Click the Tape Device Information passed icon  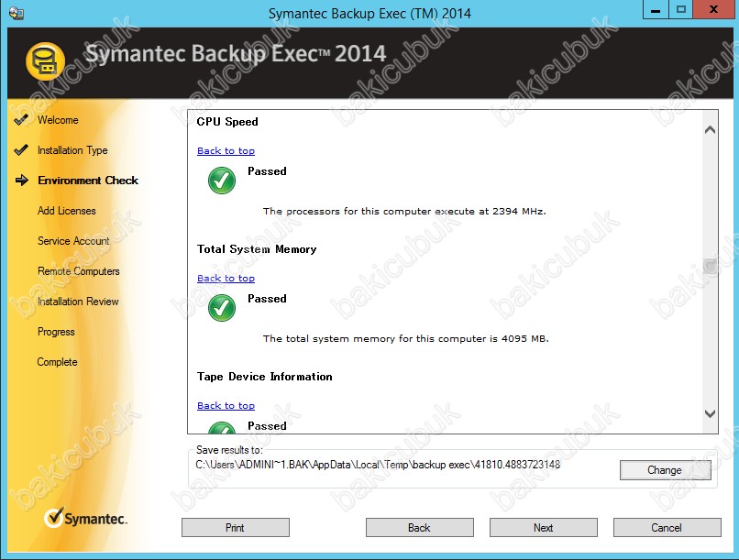222,427
